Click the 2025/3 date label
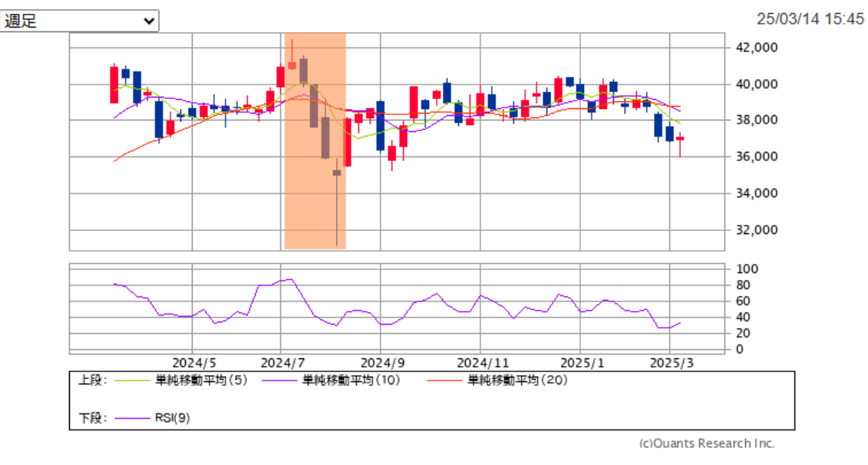 (672, 363)
